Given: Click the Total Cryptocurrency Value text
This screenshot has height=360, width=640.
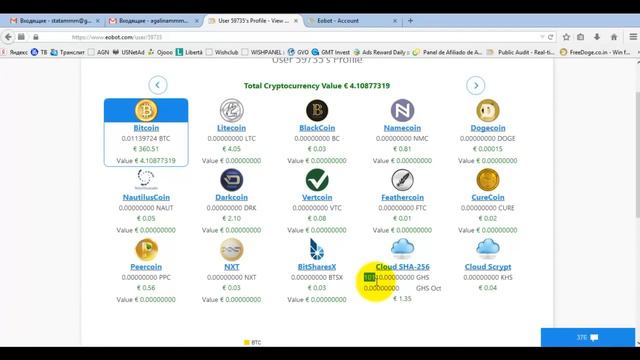Looking at the screenshot, I should tap(317, 86).
